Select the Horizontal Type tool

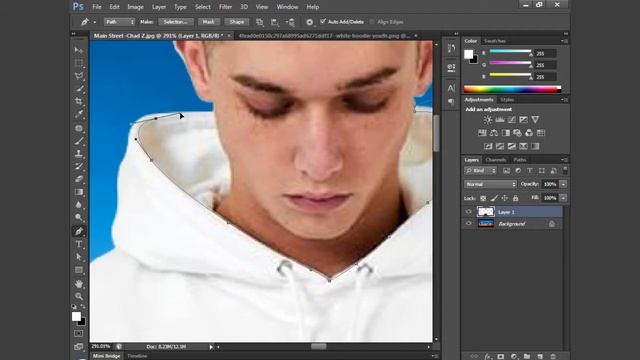[79, 244]
